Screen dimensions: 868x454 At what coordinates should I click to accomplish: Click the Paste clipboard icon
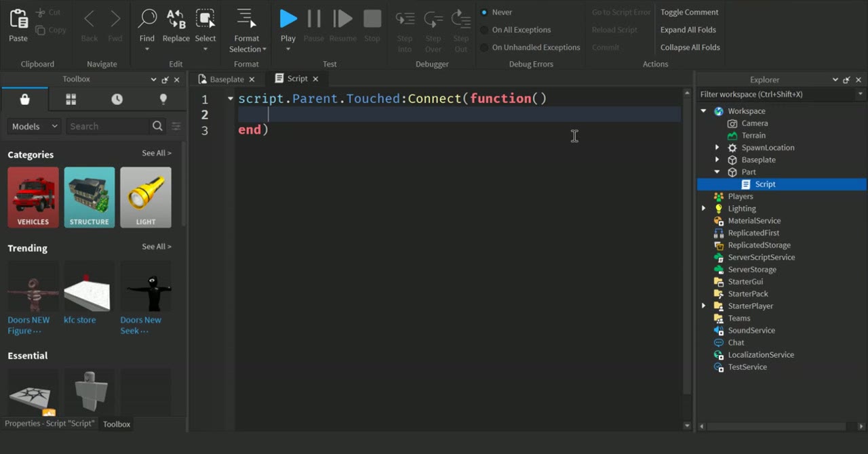pos(18,18)
